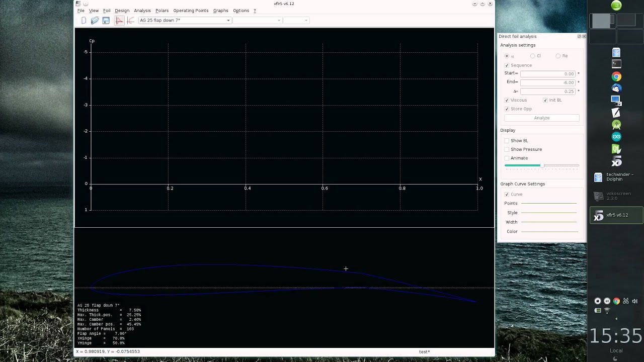Open the clipboard scissors tray icon
This screenshot has height=362, width=644.
click(x=625, y=301)
